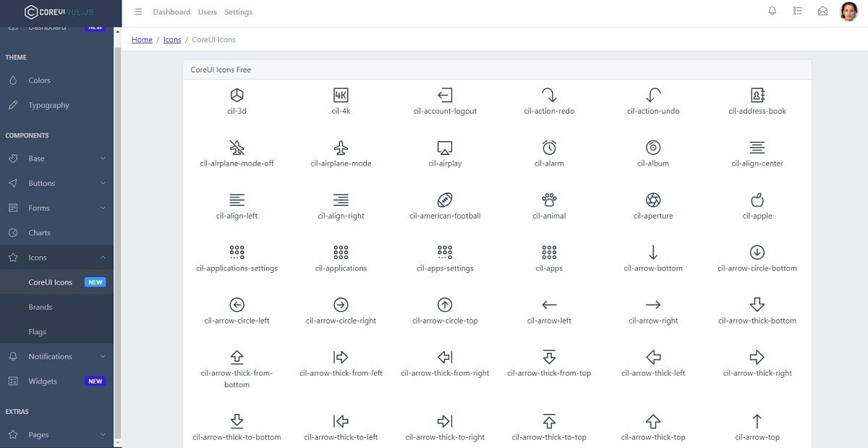This screenshot has height=448, width=868.
Task: Expand the Forms sidebar section
Action: tap(56, 208)
